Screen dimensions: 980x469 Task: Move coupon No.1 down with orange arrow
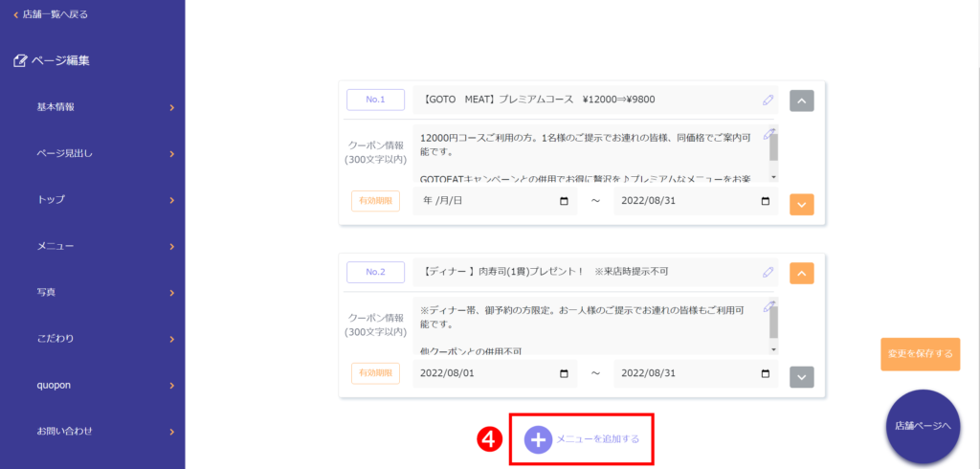[x=802, y=204]
